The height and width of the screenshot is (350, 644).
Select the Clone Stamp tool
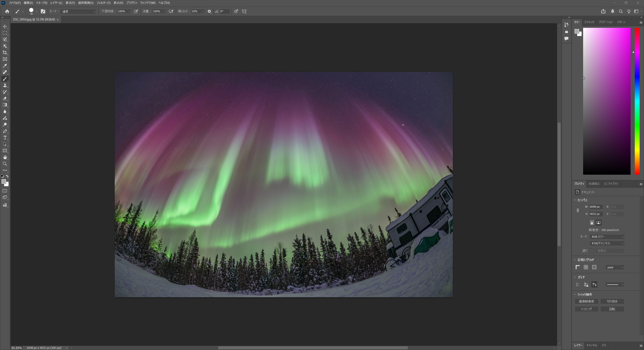tap(5, 85)
